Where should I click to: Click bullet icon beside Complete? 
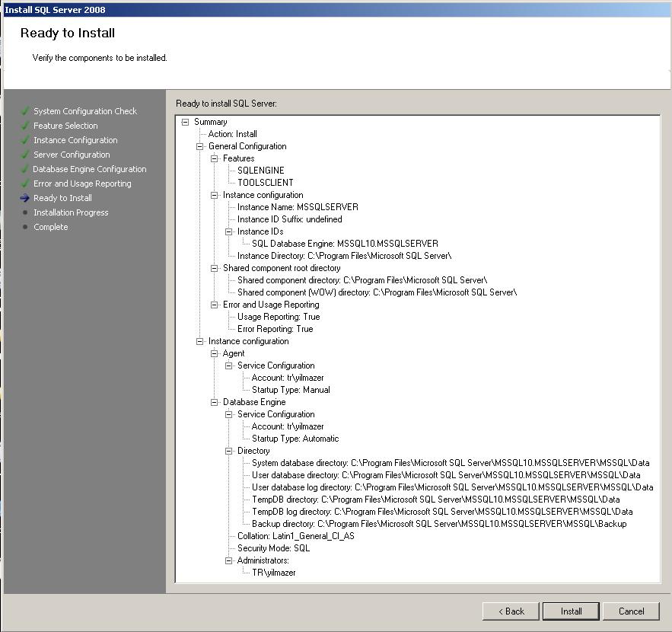25,227
